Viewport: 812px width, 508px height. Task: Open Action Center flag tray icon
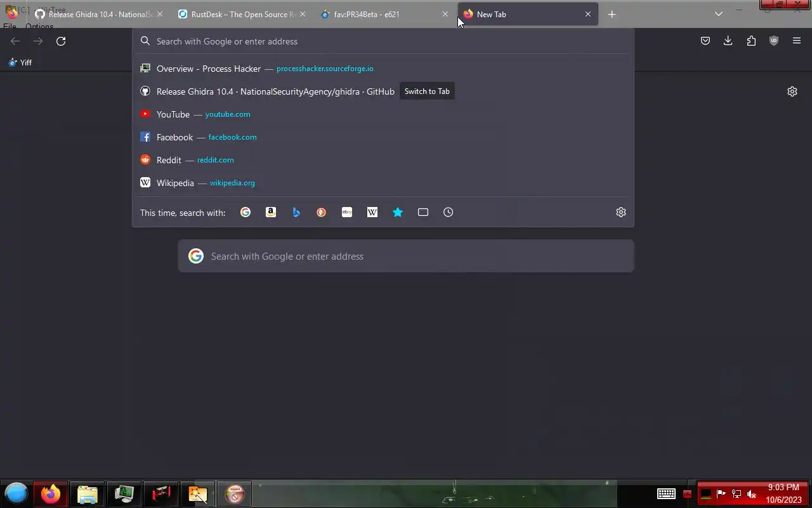coord(721,494)
